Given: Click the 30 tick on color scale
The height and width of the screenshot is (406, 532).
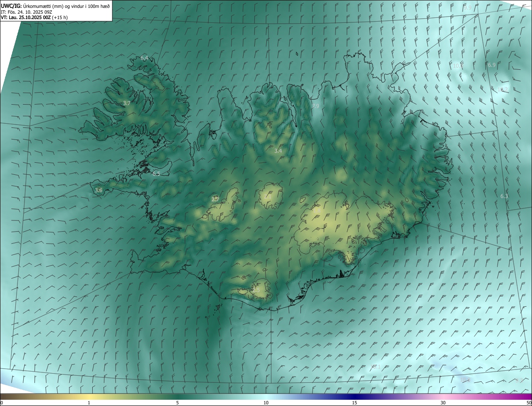Looking at the screenshot, I should pyautogui.click(x=443, y=403).
